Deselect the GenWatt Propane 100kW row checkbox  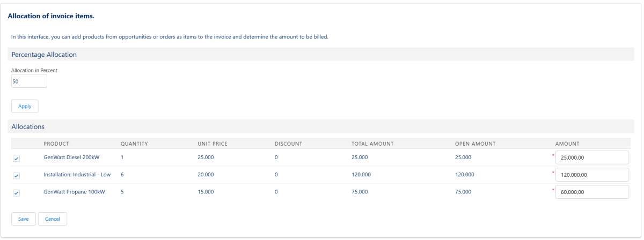[16, 193]
